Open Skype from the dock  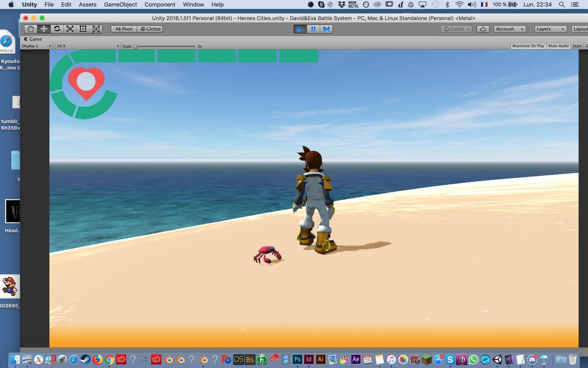[x=450, y=359]
